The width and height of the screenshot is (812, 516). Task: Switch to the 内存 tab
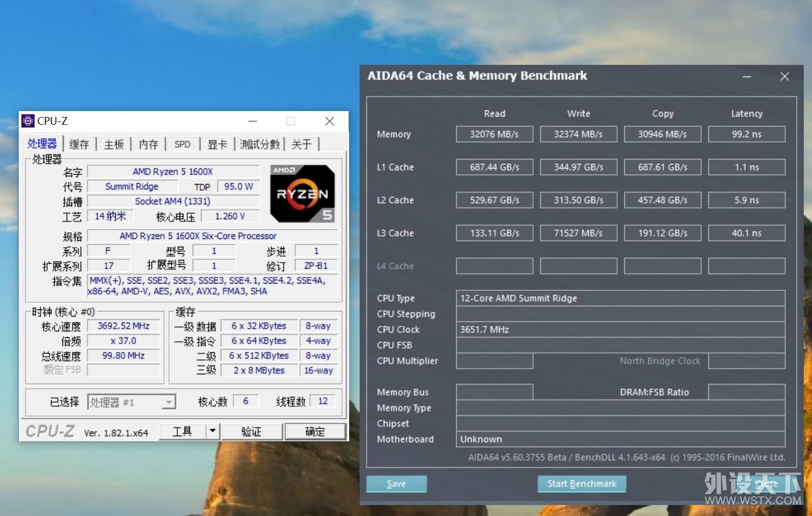click(148, 145)
